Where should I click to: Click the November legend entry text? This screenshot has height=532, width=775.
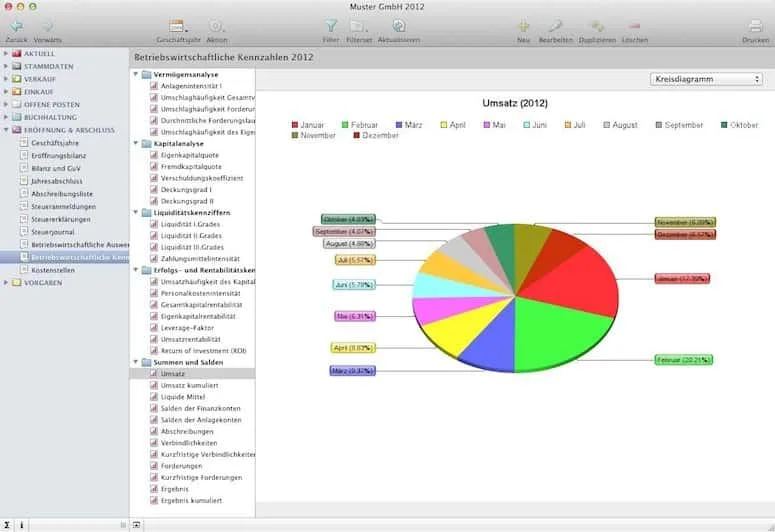(318, 135)
